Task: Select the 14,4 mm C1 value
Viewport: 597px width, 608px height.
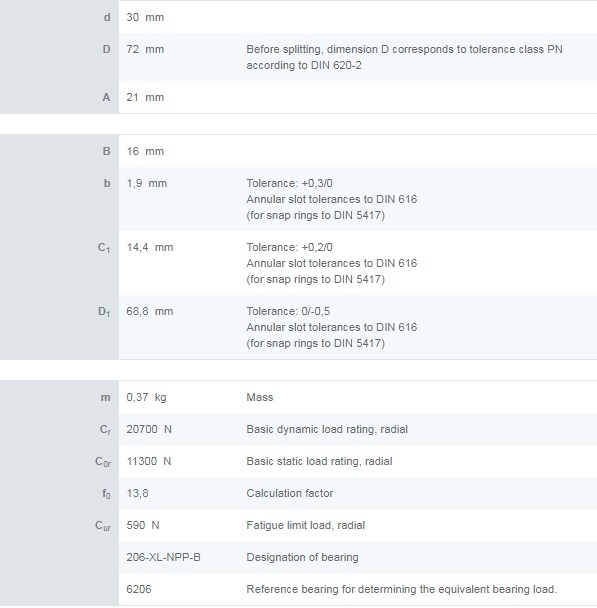Action: [150, 247]
